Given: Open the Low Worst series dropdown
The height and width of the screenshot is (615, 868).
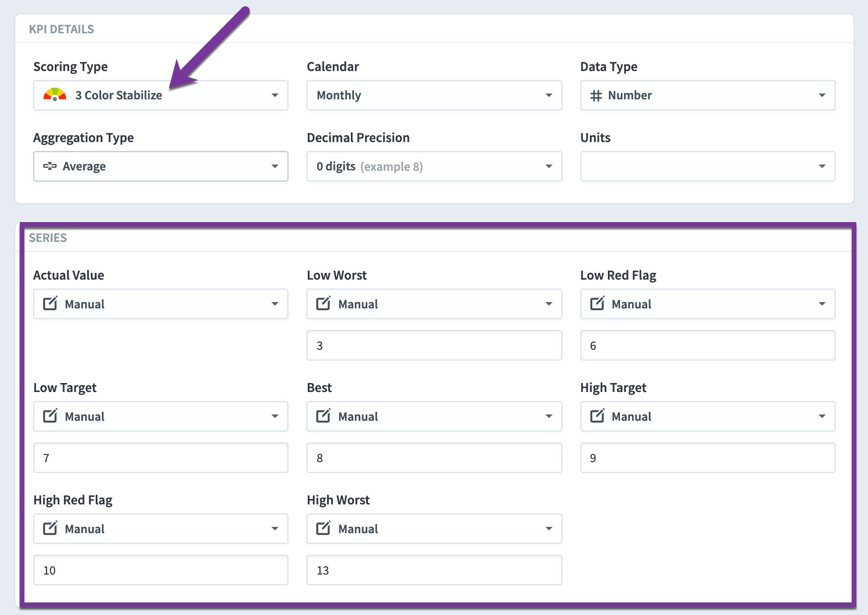Looking at the screenshot, I should [434, 304].
